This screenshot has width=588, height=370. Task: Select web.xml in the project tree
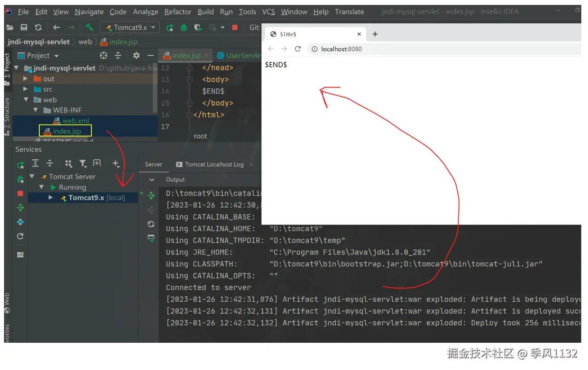(76, 121)
